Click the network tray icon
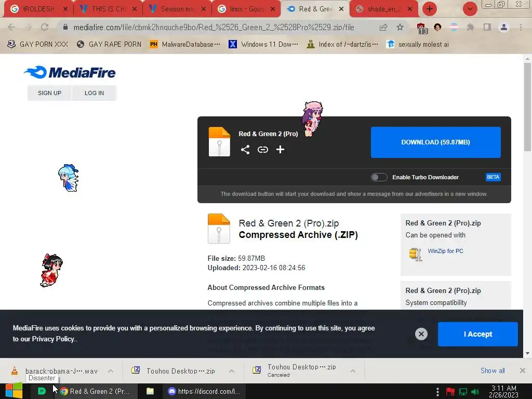The height and width of the screenshot is (399, 532). (x=463, y=392)
